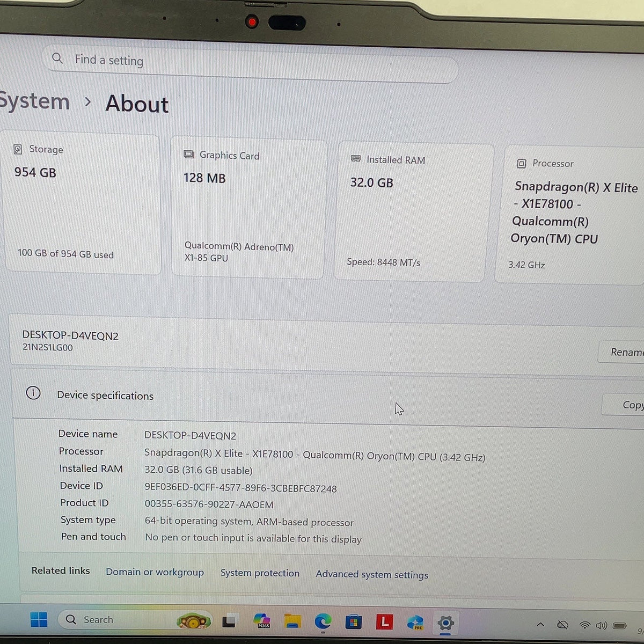Click the Processor chip icon

point(521,163)
